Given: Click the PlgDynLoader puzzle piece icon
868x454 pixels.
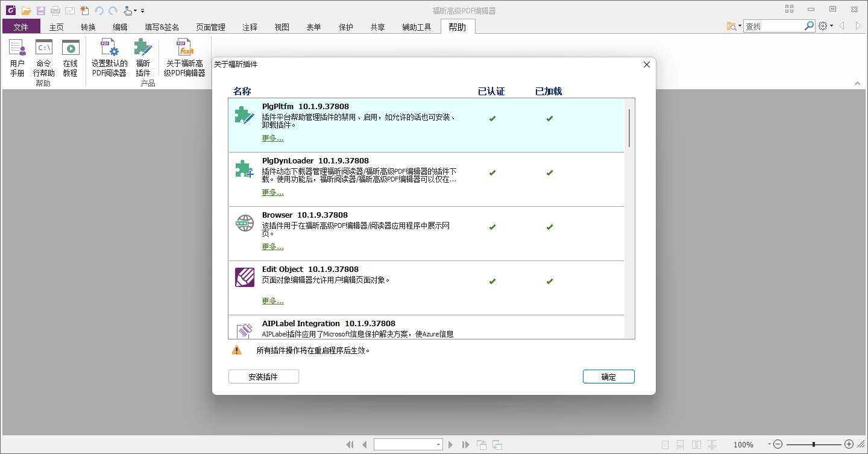Looking at the screenshot, I should pos(244,170).
